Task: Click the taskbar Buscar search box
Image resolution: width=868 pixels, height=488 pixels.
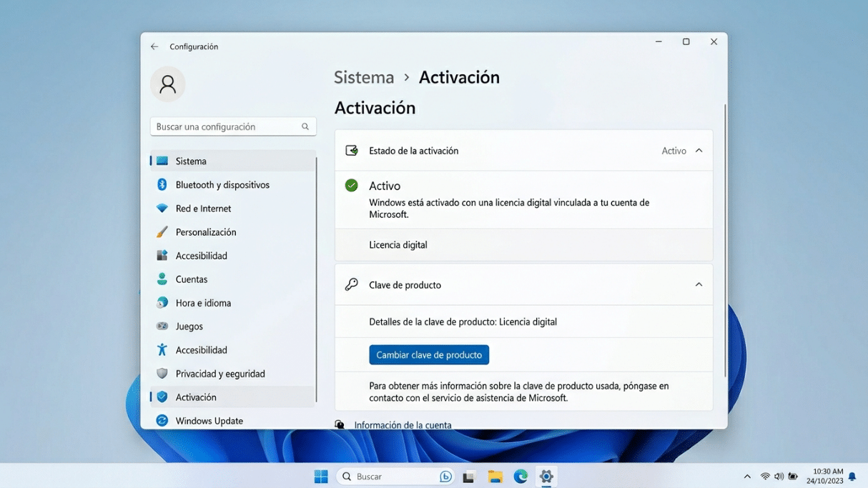Action: [x=396, y=477]
